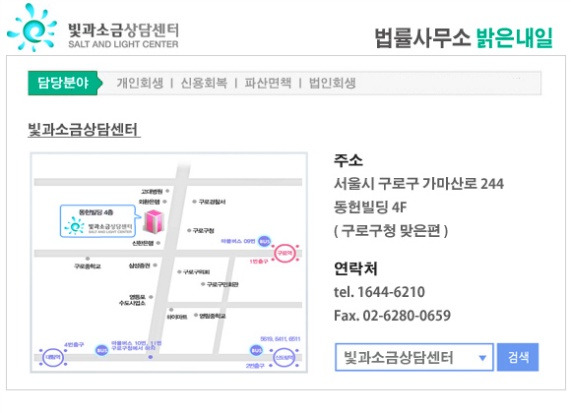Open the 법인회생 menu item
This screenshot has width=571, height=413.
[x=332, y=83]
